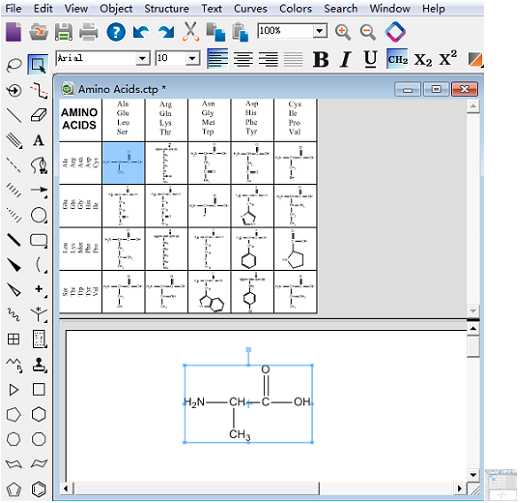Screen dimensions: 520x503
Task: Select the solid bond line tool
Action: [14, 115]
